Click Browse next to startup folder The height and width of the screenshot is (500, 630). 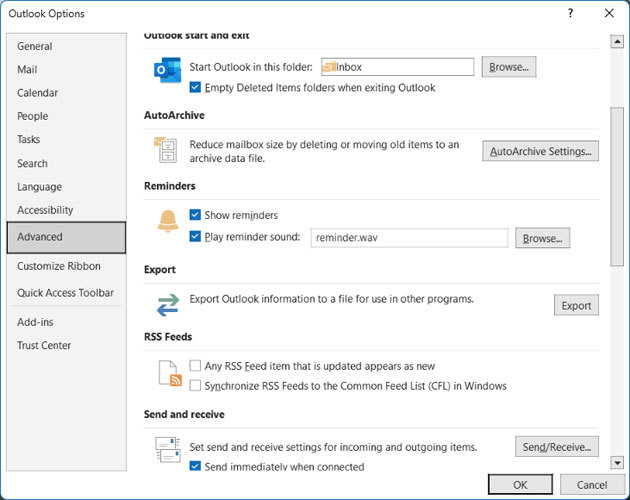(509, 67)
